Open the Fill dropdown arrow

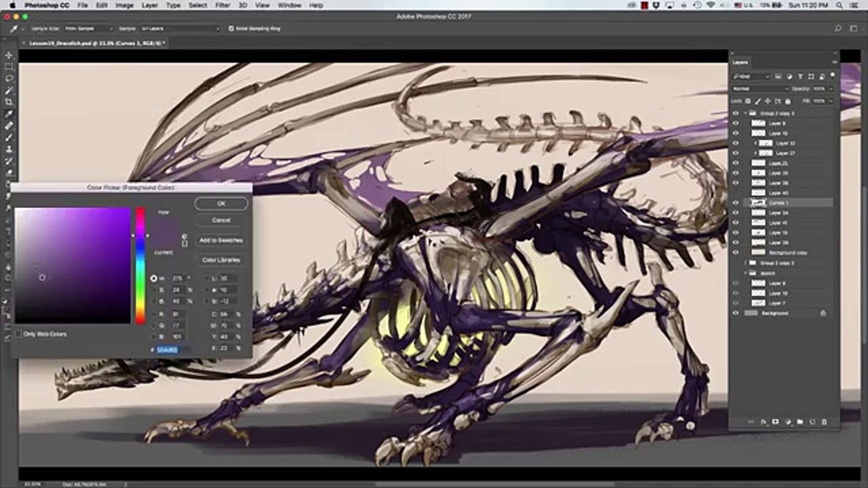tap(829, 101)
